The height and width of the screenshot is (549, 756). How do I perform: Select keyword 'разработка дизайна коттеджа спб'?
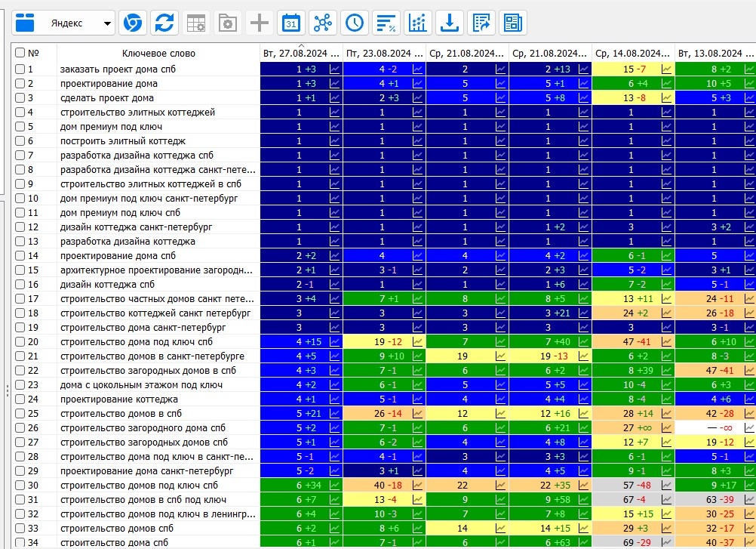pos(137,156)
